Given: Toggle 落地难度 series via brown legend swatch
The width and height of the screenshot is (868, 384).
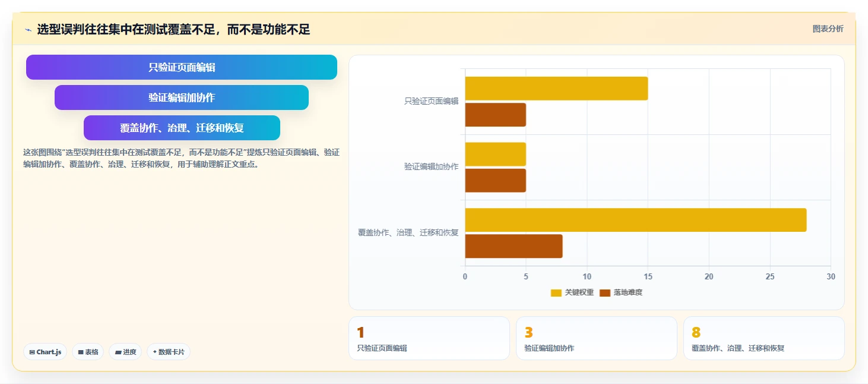Looking at the screenshot, I should 605,292.
